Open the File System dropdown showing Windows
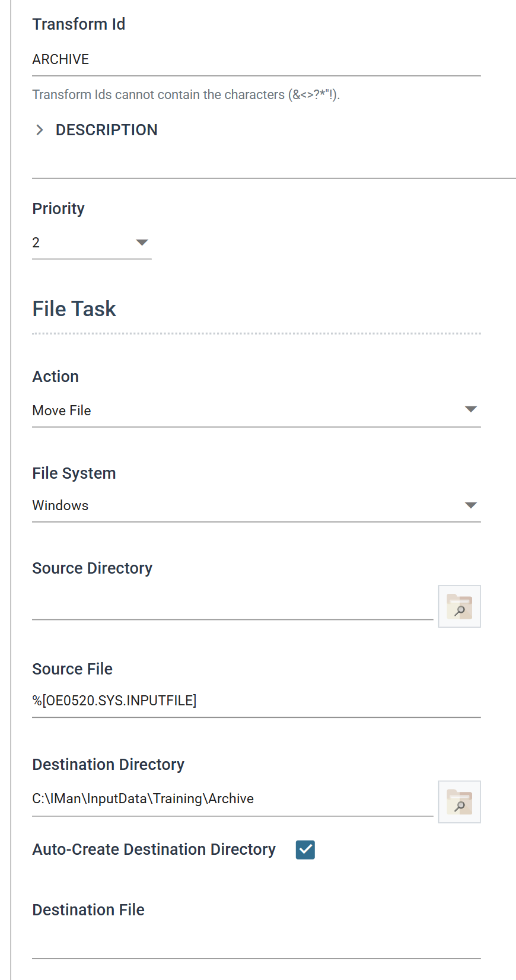 256,505
